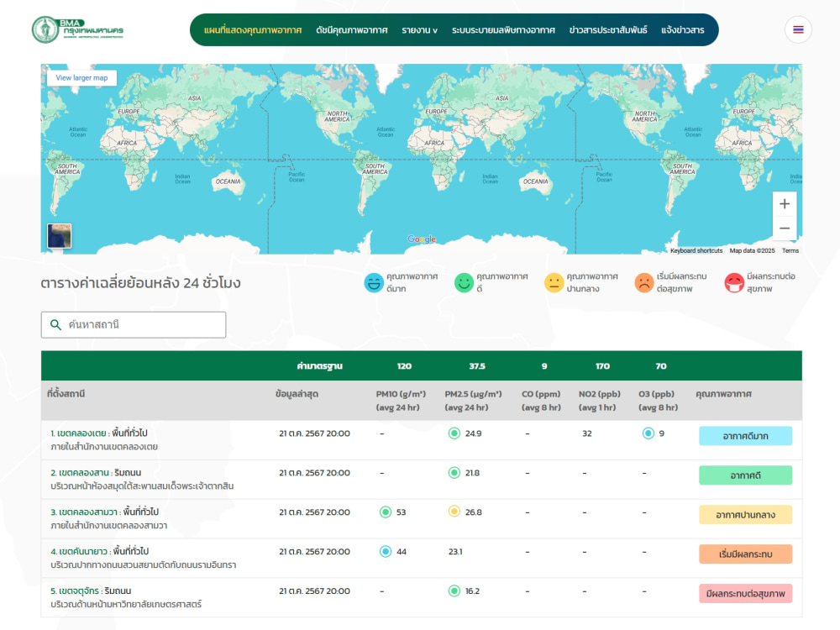This screenshot has height=630, width=840.
Task: Click PM2.5 column header
Action: [473, 401]
